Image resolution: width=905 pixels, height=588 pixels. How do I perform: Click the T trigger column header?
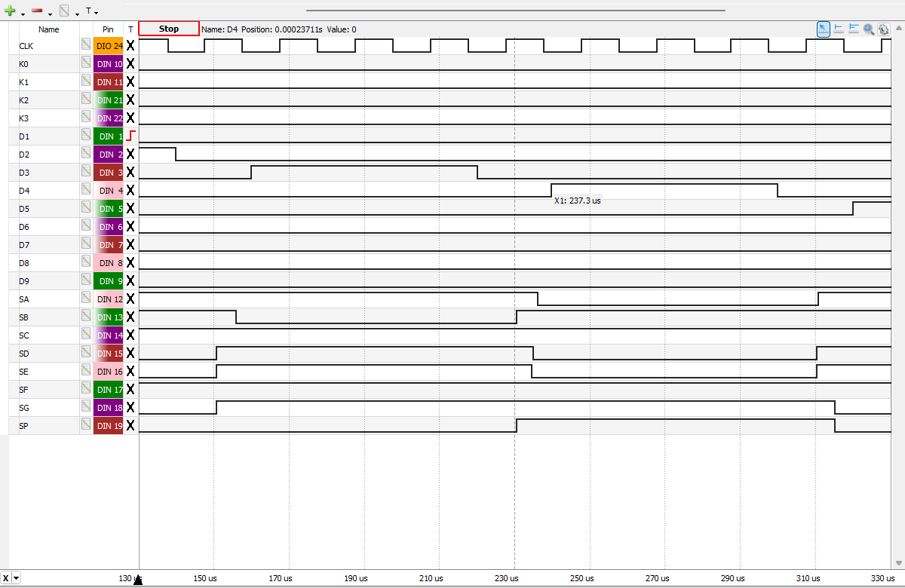coord(130,29)
